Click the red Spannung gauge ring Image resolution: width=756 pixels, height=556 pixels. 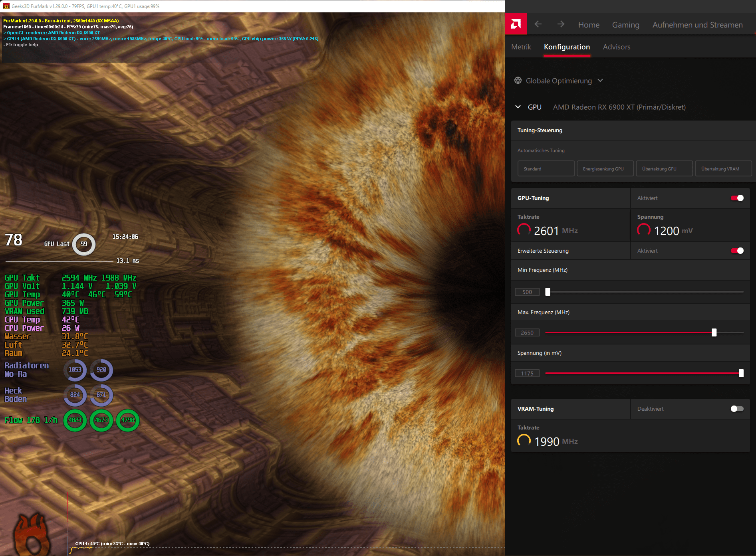pos(644,230)
